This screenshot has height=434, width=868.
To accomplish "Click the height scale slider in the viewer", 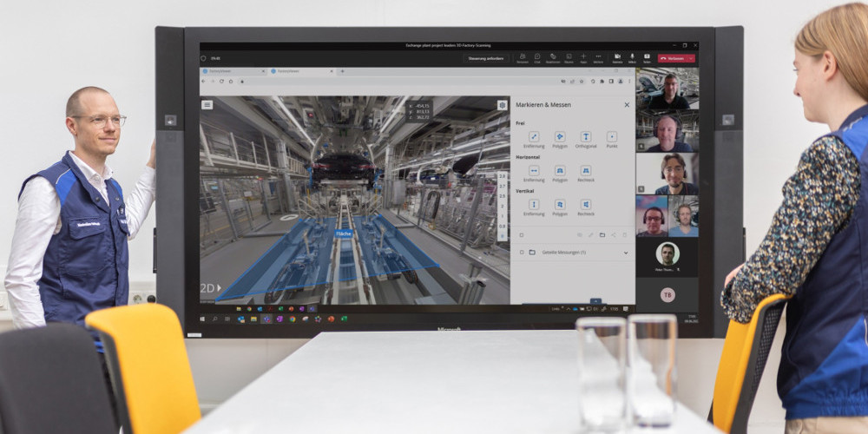I will (502, 206).
